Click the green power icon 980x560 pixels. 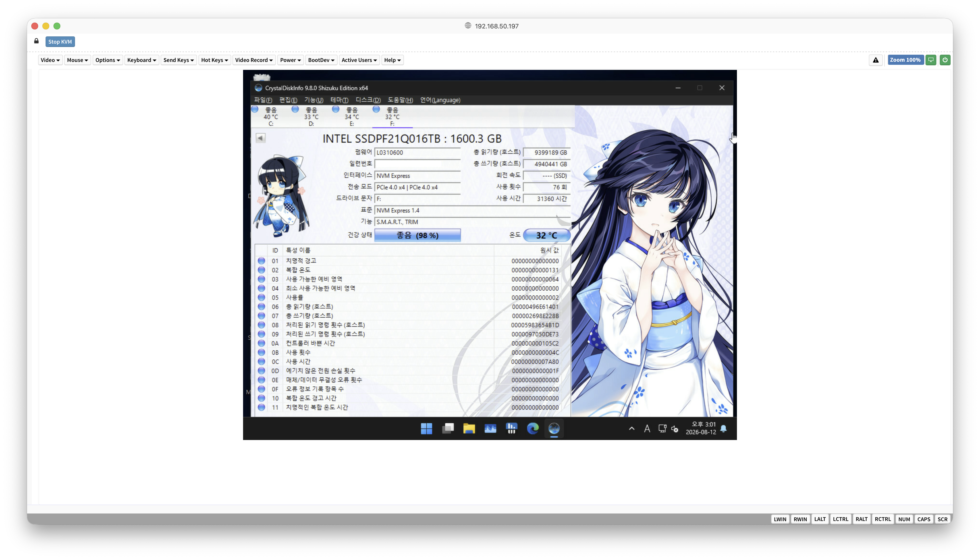945,60
